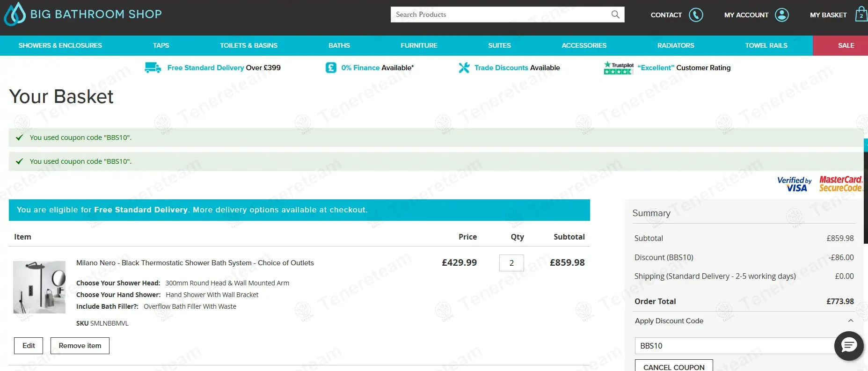Open the basket bag icon
This screenshot has height=371, width=868.
[x=861, y=15]
